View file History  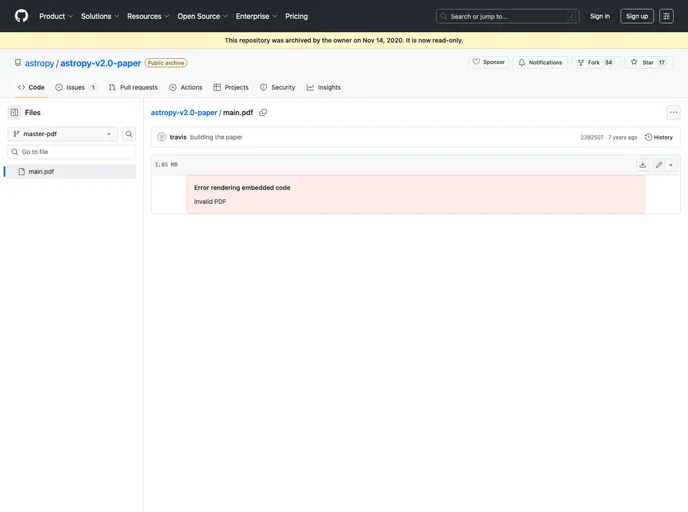pyautogui.click(x=659, y=137)
